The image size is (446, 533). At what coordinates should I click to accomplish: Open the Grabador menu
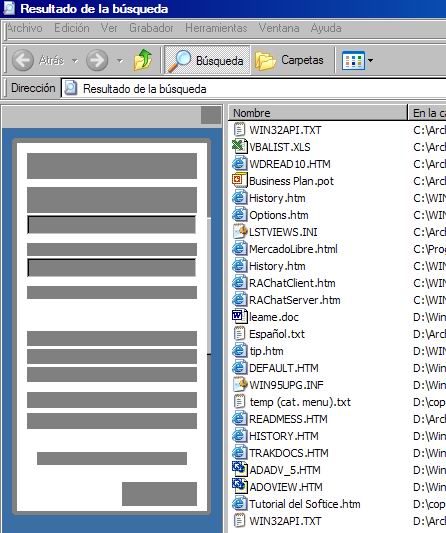pos(151,28)
